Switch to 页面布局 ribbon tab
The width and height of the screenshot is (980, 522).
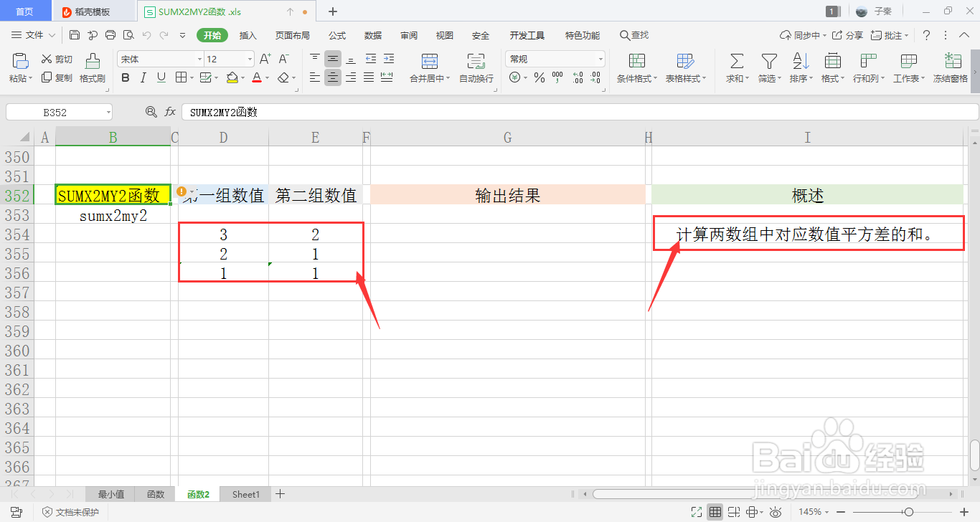pos(293,35)
